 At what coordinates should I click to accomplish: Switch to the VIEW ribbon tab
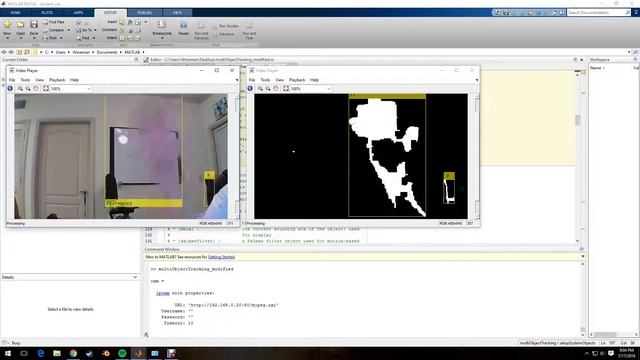pyautogui.click(x=177, y=13)
